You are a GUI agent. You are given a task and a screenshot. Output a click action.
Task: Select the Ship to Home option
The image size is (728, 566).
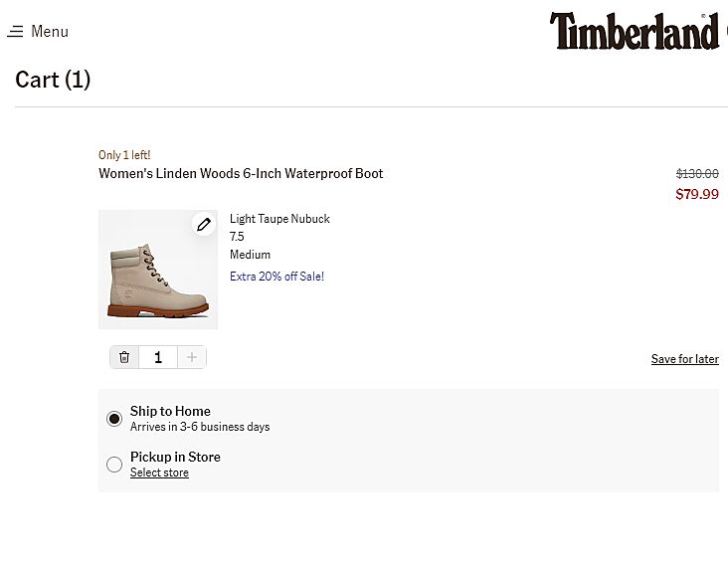(x=114, y=419)
